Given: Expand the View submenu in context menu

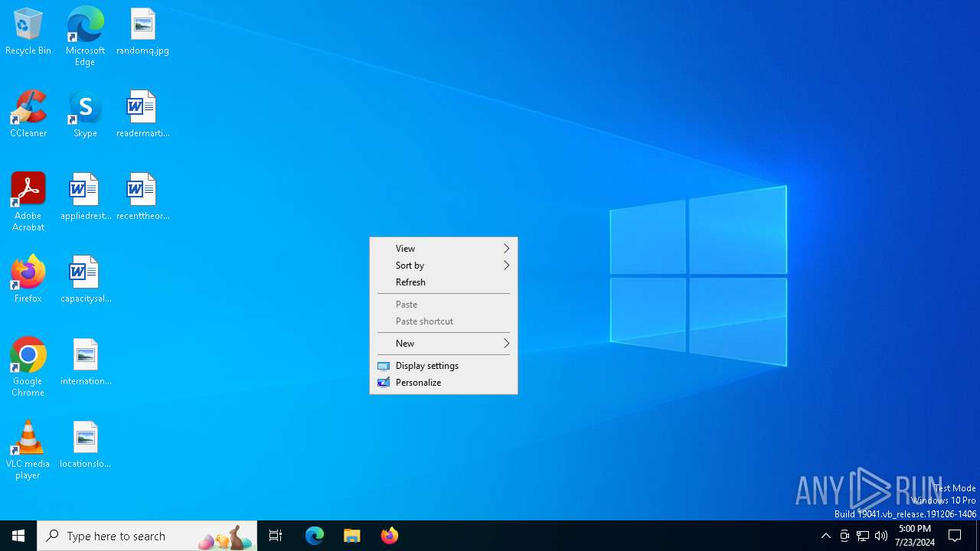Looking at the screenshot, I should (443, 249).
